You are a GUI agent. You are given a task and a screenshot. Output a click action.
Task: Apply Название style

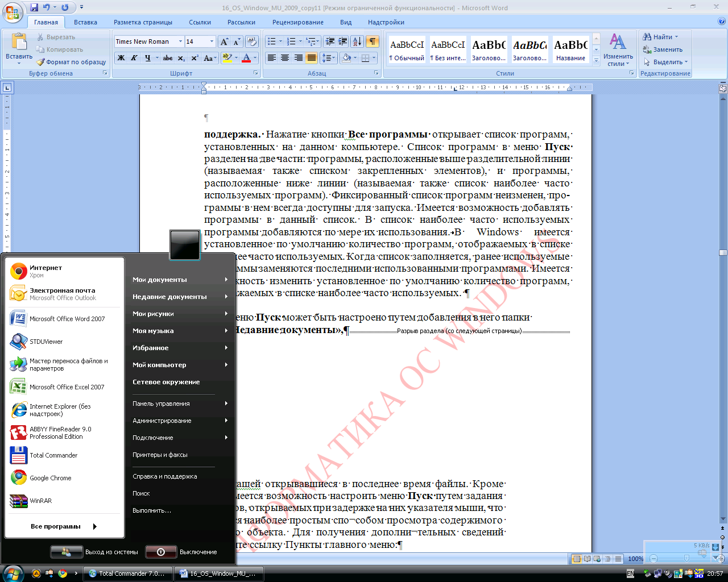[x=571, y=50]
